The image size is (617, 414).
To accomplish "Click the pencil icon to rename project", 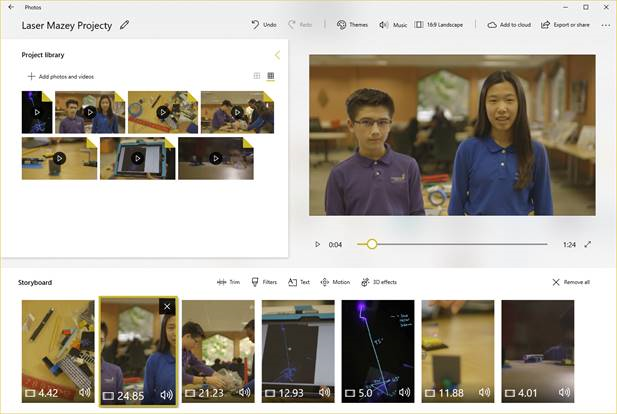I will click(x=125, y=24).
